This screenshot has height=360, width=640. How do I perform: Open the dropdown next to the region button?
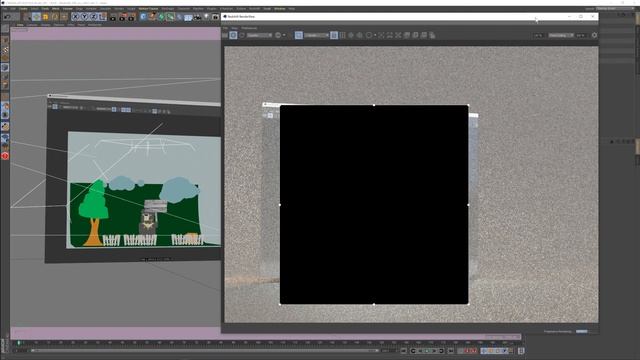coord(317,36)
